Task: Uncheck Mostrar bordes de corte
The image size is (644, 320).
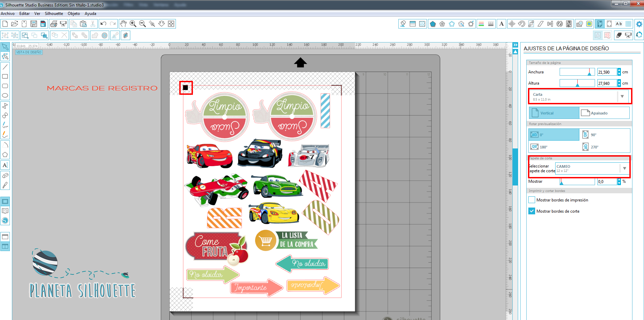Action: point(532,211)
